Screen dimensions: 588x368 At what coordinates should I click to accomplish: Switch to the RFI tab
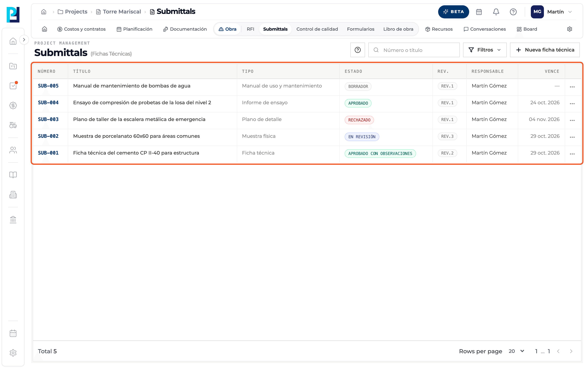click(x=250, y=29)
